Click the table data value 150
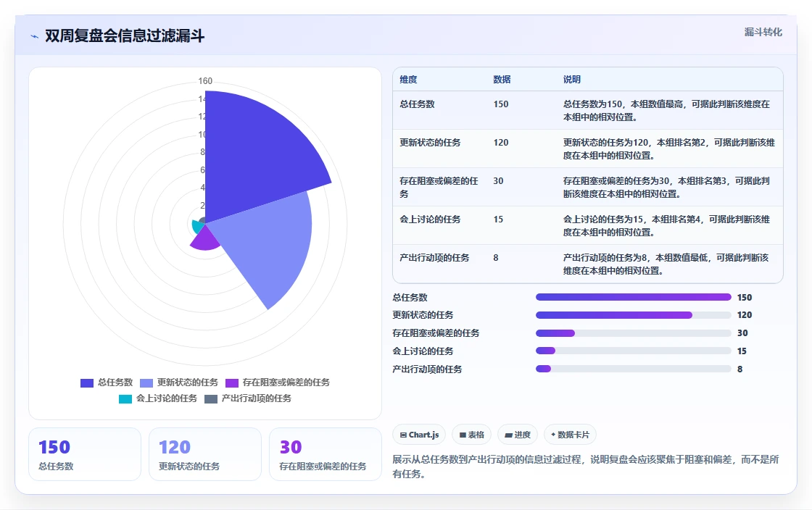 [x=501, y=104]
